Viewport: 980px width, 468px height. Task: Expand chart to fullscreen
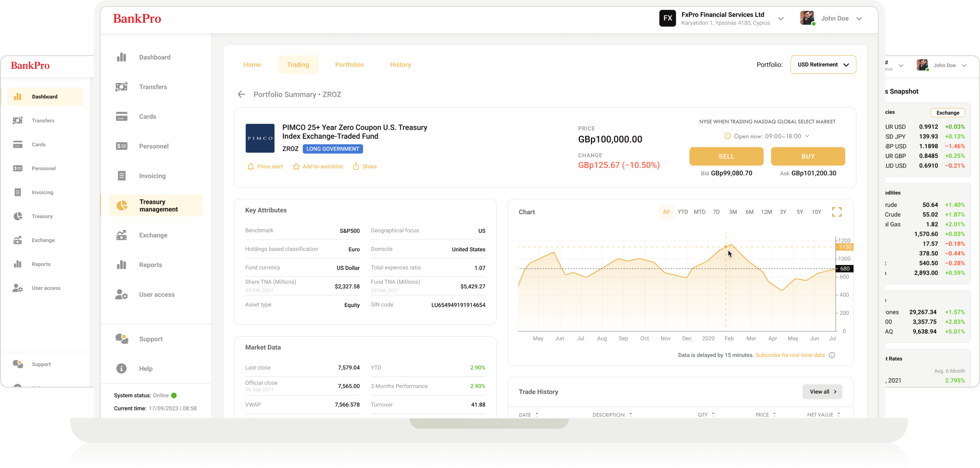[x=836, y=212]
